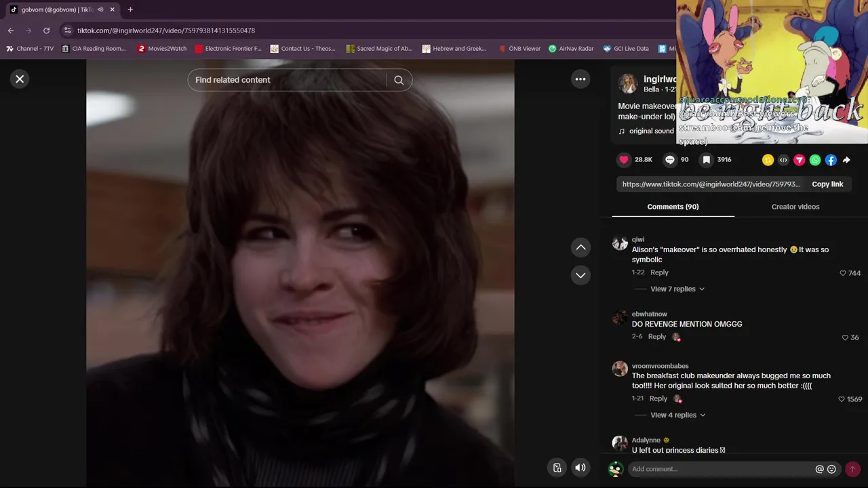Go back in browser history
This screenshot has height=488, width=868.
click(11, 30)
